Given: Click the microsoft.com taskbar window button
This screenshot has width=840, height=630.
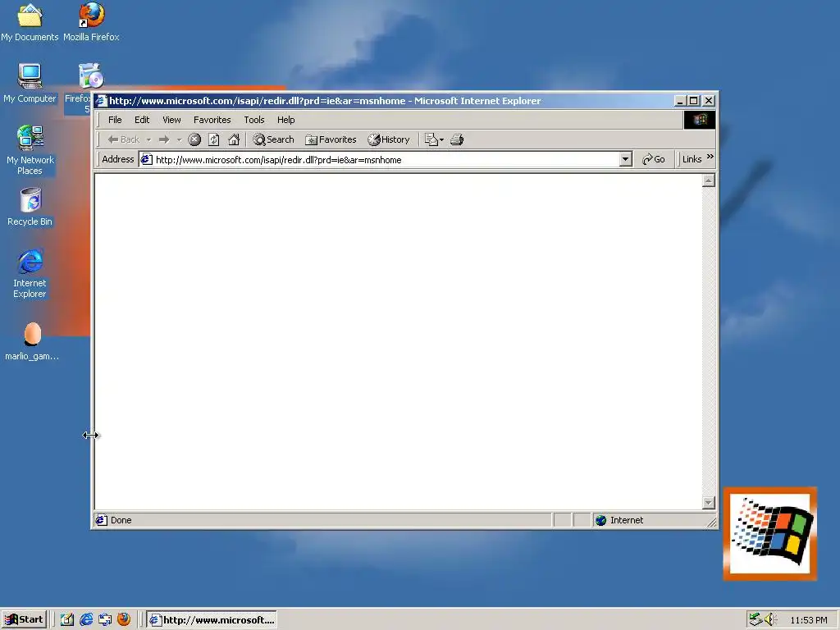Looking at the screenshot, I should click(212, 620).
